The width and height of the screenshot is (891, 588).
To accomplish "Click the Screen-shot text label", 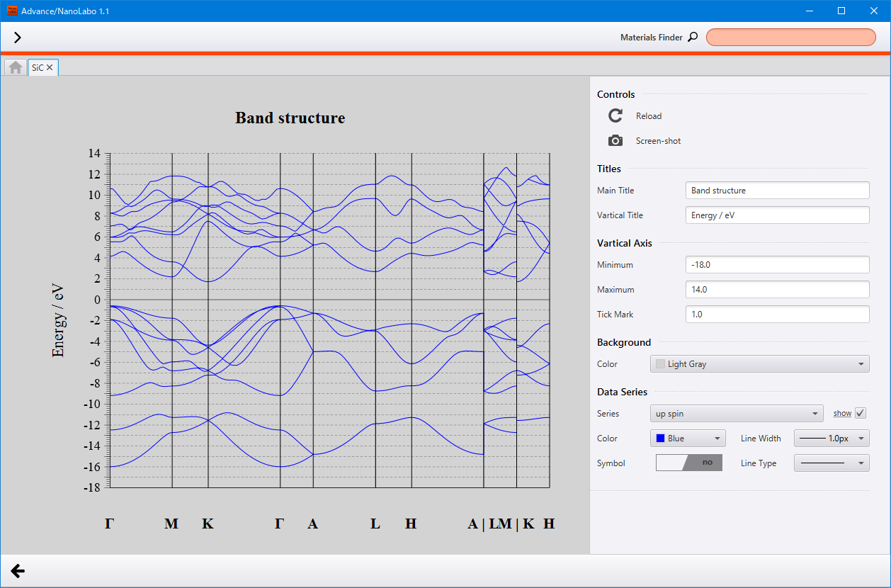I will pos(658,140).
